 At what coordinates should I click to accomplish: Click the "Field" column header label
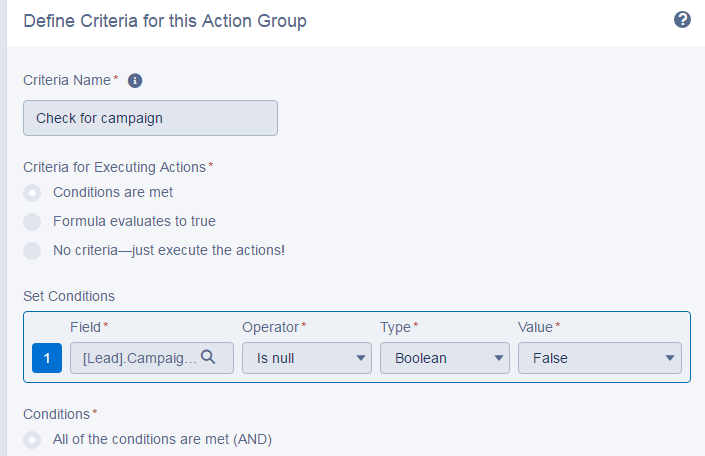(86, 327)
